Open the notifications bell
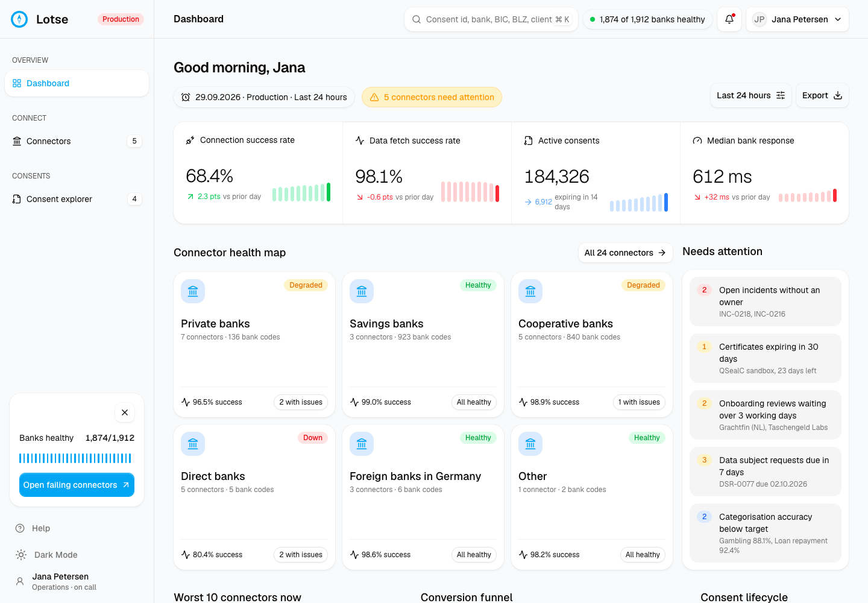Screen dimensions: 868x603 (x=729, y=19)
